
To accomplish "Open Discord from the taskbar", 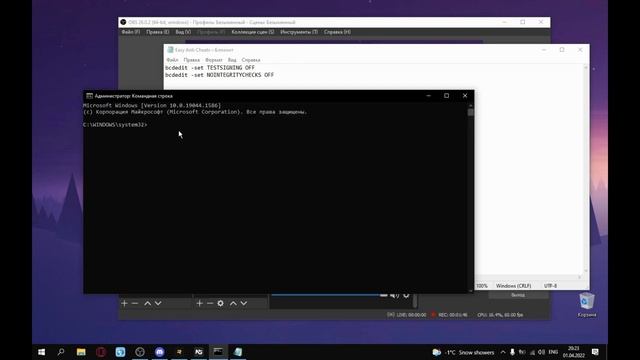I will (160, 352).
